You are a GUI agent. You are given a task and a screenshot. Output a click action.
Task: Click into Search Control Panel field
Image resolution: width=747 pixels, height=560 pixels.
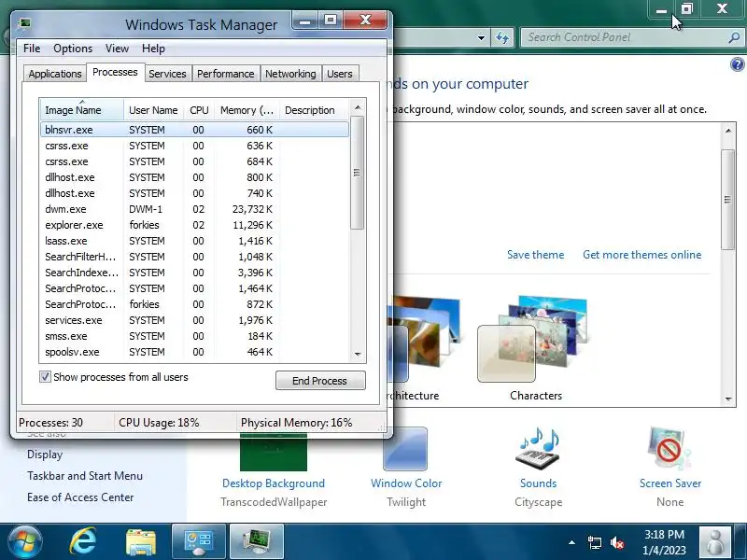tap(625, 37)
